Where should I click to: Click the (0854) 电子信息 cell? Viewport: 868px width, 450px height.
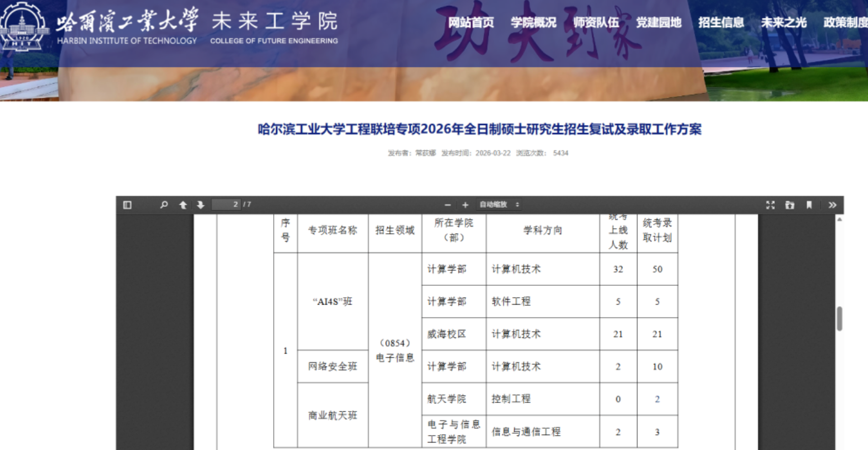pyautogui.click(x=395, y=350)
